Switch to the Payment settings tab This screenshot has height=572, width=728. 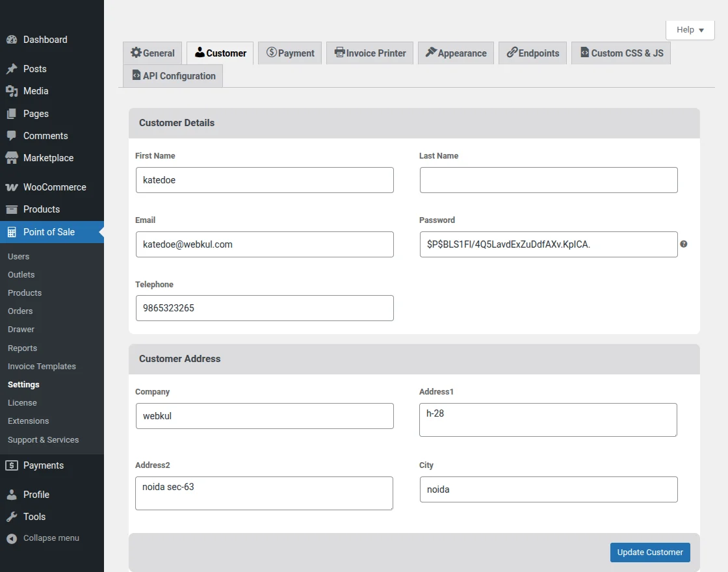point(290,53)
